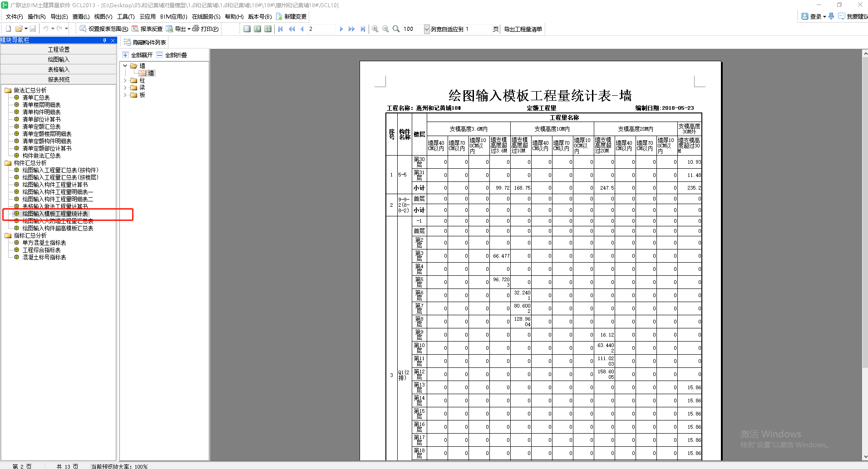Click 导出工程量清单 button
868x469 pixels.
[523, 29]
